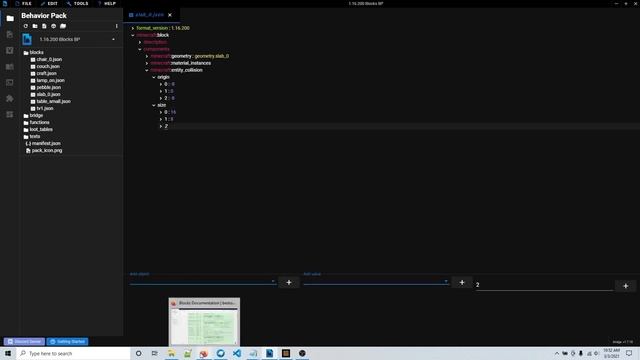Viewport: 640px width, 360px height.
Task: Open pack_icon.png in the file tree
Action: point(44,151)
